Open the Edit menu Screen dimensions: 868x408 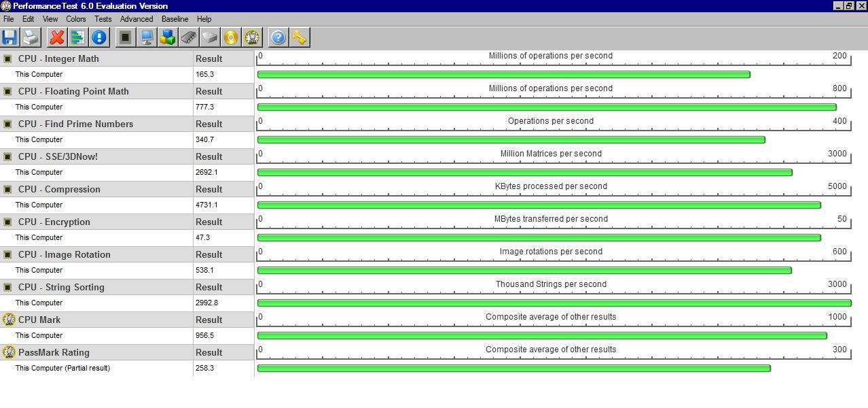click(28, 19)
